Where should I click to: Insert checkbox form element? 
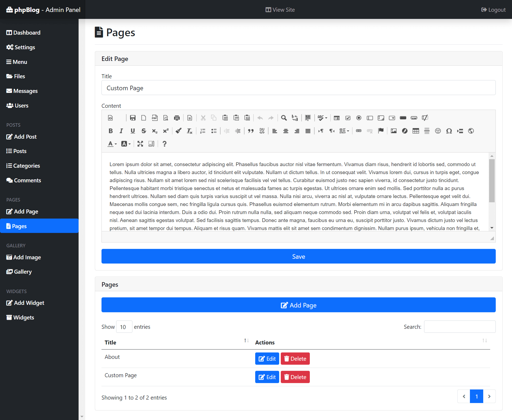pos(348,118)
